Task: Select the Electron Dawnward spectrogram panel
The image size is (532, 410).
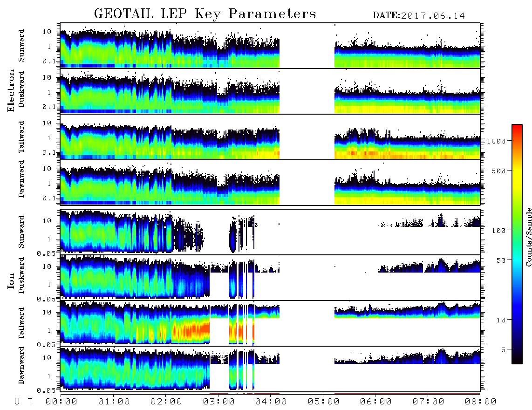Action: [270, 183]
